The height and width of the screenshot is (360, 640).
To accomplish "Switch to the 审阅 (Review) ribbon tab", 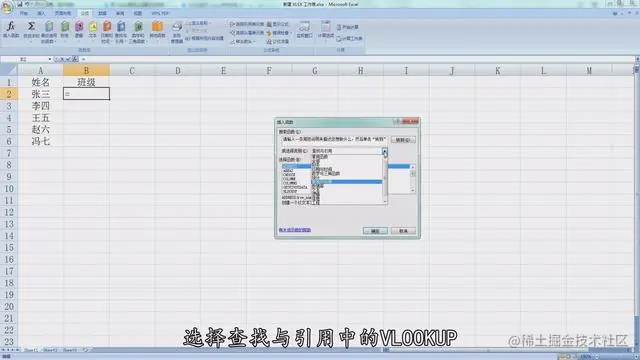I will [x=120, y=13].
